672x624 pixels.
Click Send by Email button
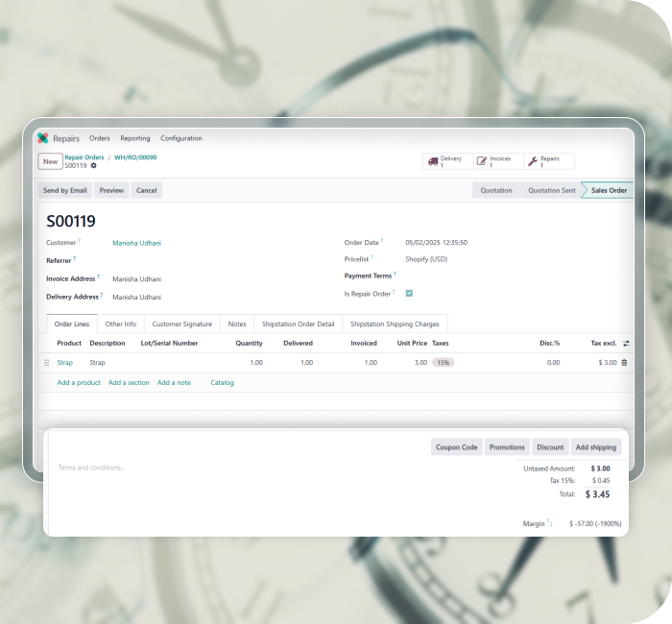(64, 190)
